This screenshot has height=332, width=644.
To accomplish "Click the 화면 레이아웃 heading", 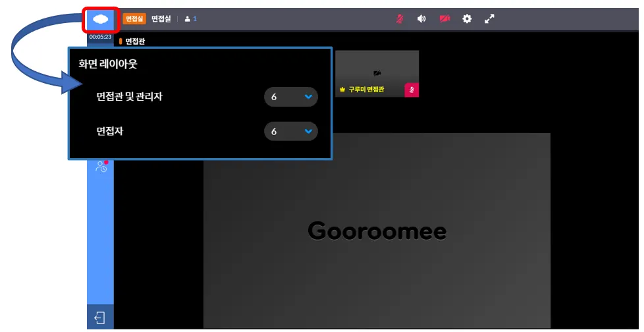I will (x=107, y=64).
